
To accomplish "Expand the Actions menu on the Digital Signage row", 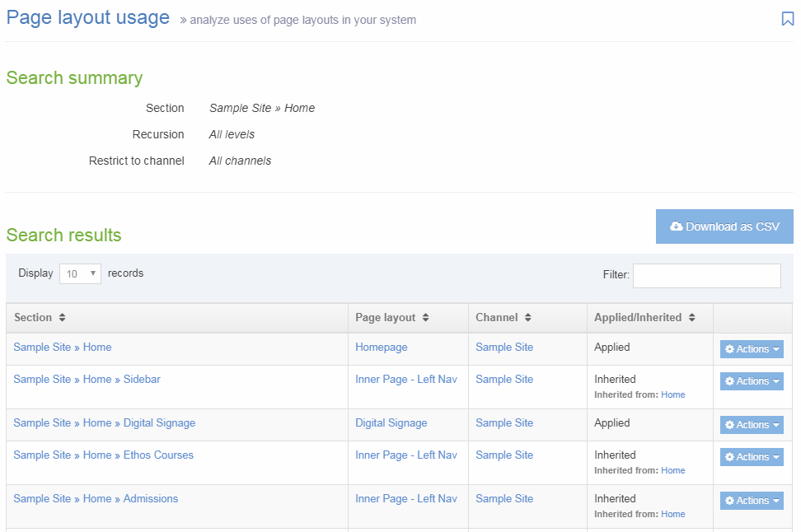I will click(751, 424).
